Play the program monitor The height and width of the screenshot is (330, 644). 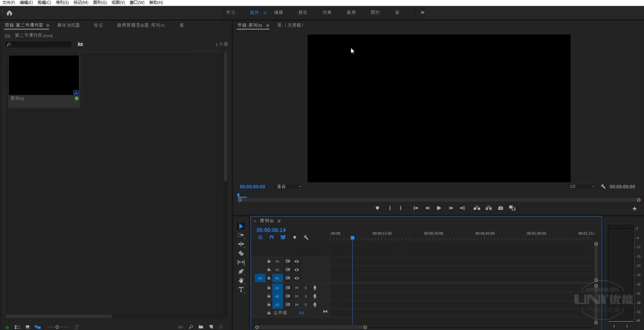[x=439, y=208]
